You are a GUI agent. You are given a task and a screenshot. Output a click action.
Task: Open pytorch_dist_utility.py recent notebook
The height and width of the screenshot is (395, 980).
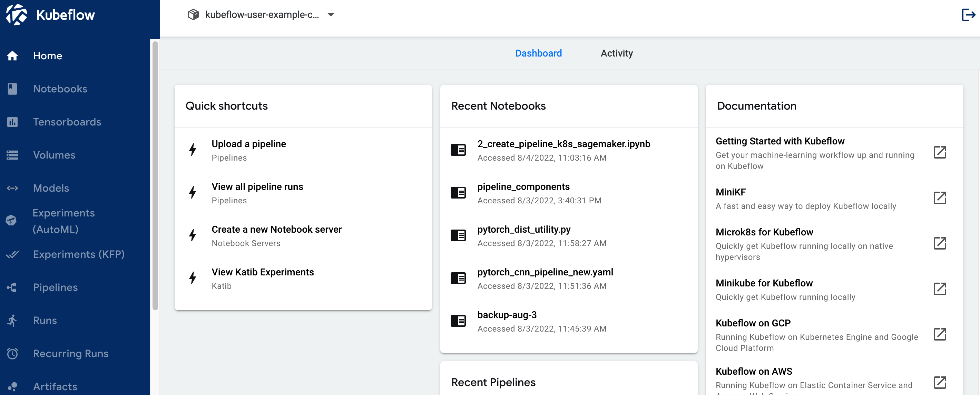[x=568, y=236]
